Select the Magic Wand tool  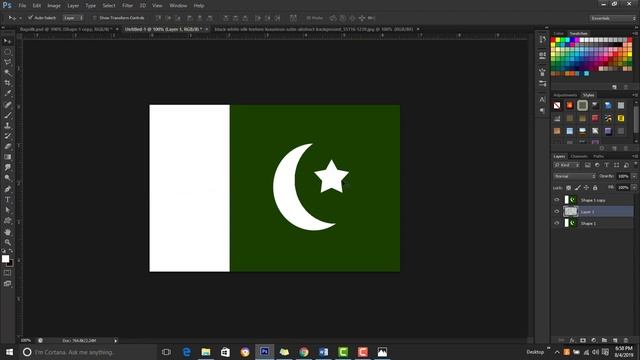pyautogui.click(x=7, y=73)
